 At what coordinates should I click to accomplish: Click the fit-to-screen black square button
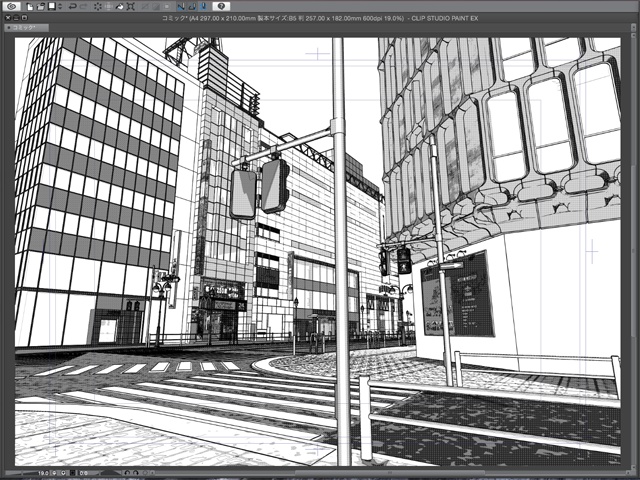tap(73, 473)
